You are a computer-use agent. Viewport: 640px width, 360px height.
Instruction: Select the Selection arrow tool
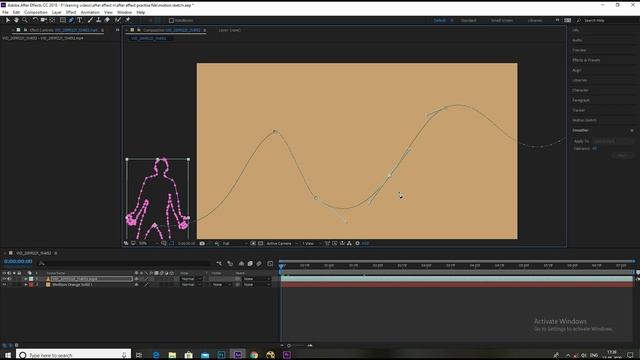pyautogui.click(x=7, y=20)
